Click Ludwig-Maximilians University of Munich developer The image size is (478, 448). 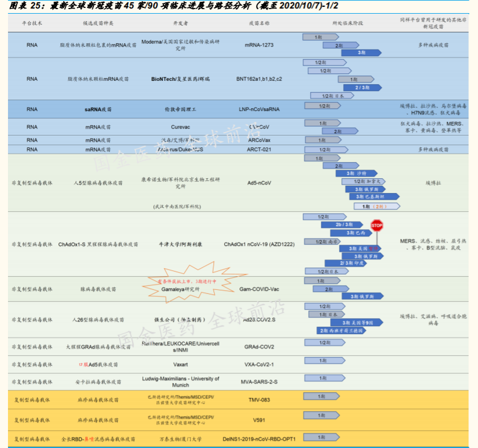[180, 382]
